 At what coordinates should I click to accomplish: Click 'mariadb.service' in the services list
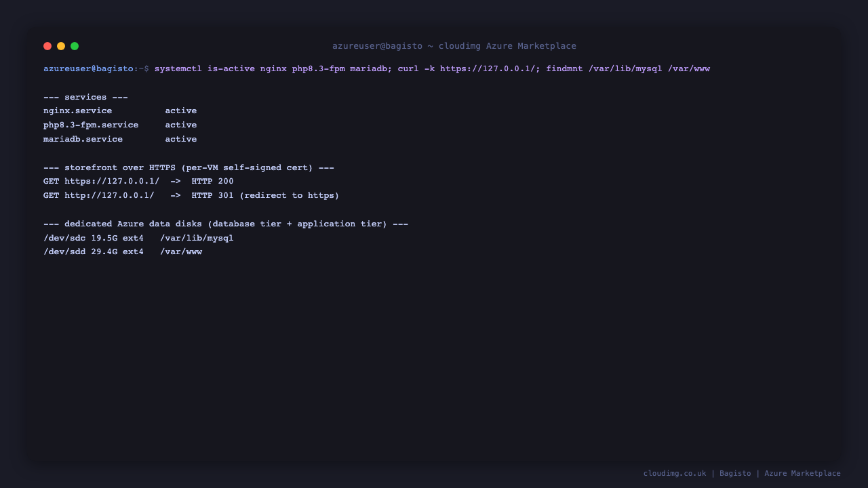tap(83, 139)
